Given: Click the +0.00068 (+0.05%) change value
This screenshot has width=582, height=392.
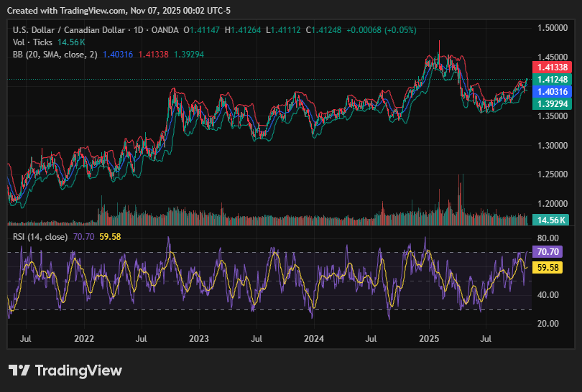Looking at the screenshot, I should (381, 30).
